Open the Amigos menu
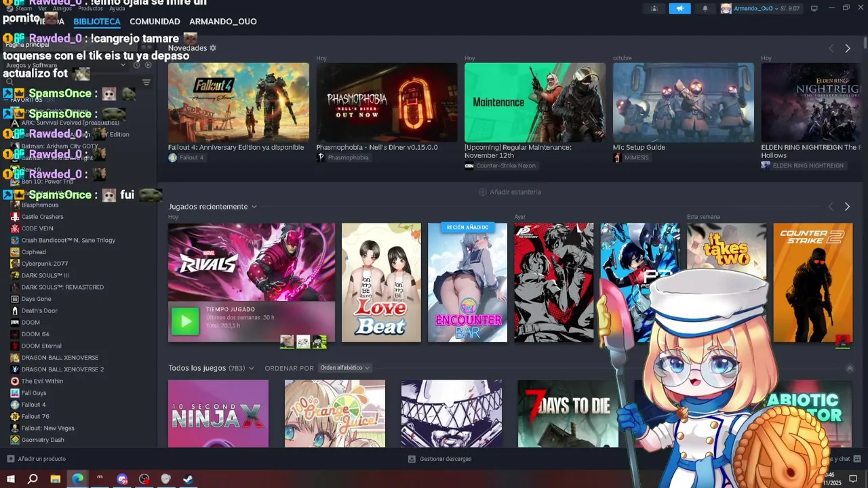Viewport: 868px width, 488px height. point(62,8)
